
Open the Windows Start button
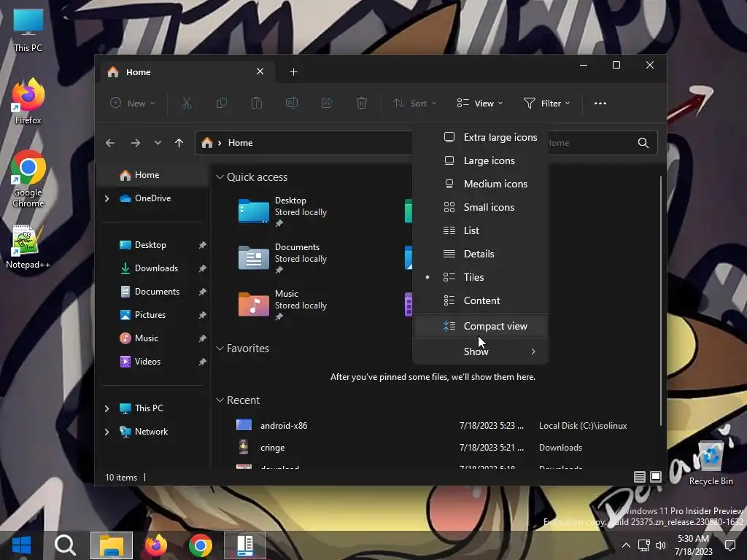(x=21, y=545)
